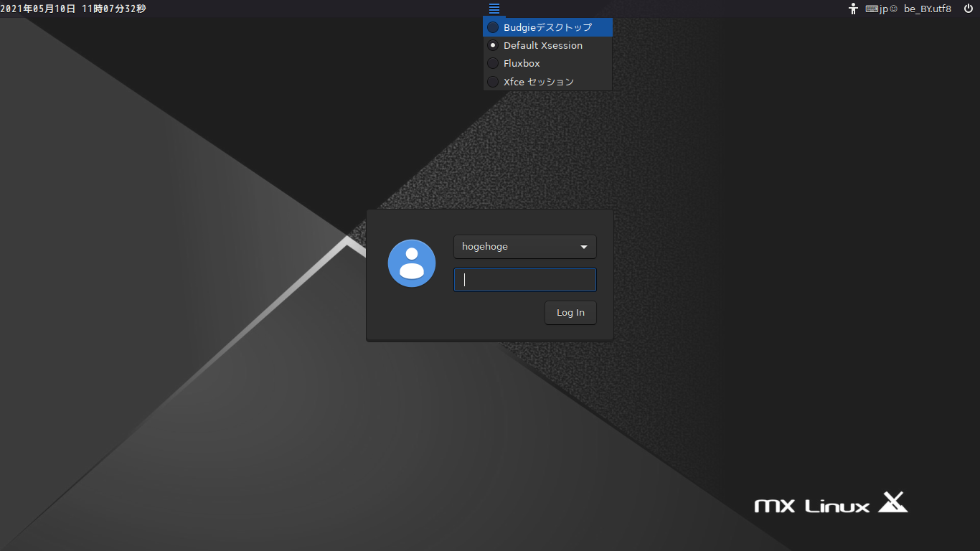Click the jp keyboard layout indicator
The height and width of the screenshot is (551, 980).
click(x=881, y=9)
